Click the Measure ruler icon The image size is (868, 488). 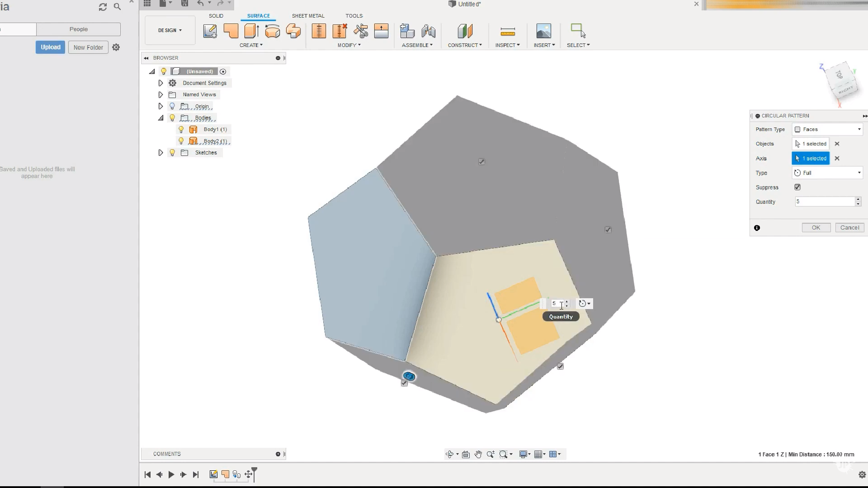click(508, 31)
